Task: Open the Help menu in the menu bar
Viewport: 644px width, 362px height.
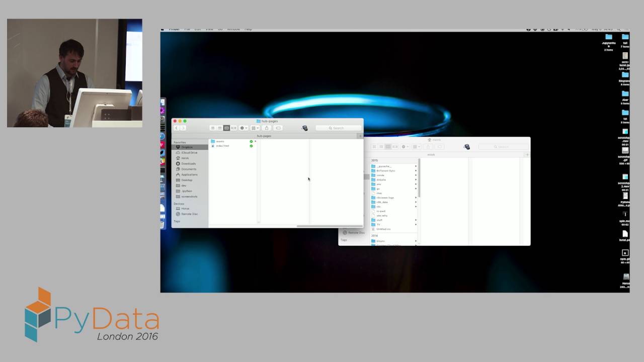Action: click(x=248, y=30)
